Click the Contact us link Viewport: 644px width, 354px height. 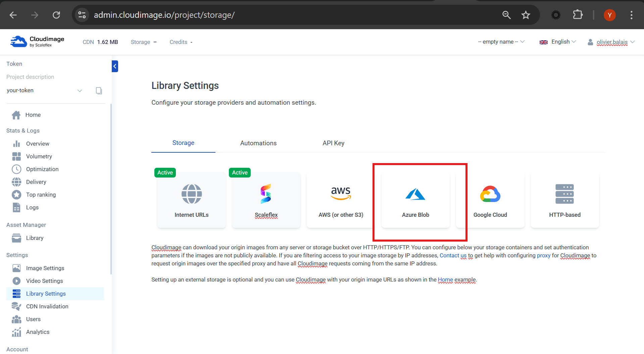click(453, 256)
